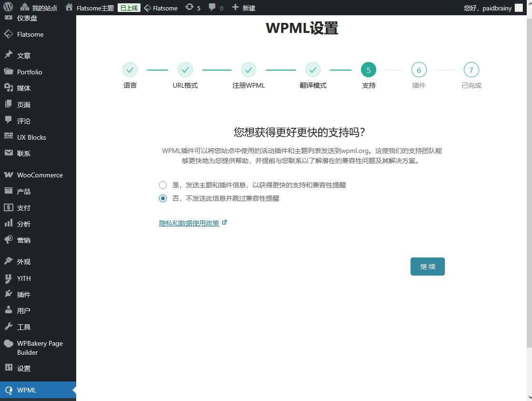Click the 工具 wrench icon
This screenshot has height=401, width=532.
[9, 326]
